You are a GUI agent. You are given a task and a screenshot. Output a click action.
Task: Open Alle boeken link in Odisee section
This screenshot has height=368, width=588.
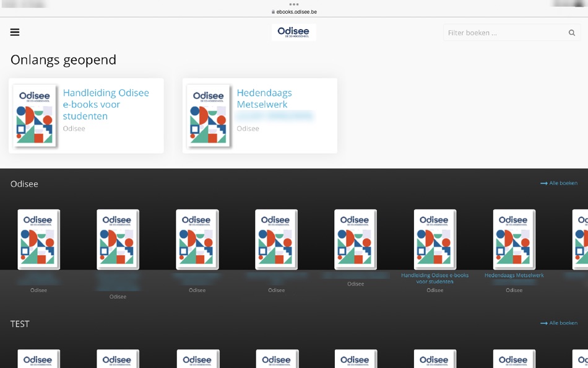point(559,183)
